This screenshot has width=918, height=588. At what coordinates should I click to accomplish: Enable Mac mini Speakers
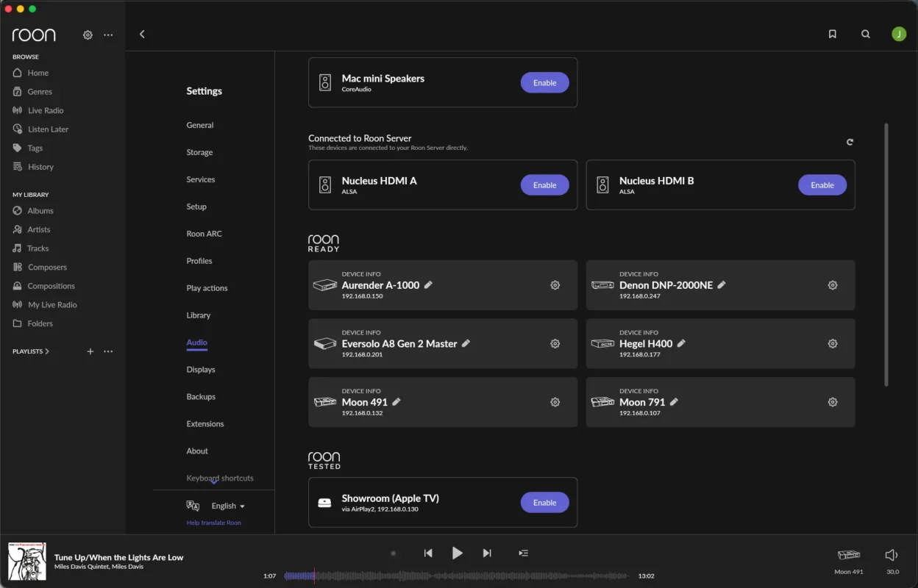pos(545,82)
